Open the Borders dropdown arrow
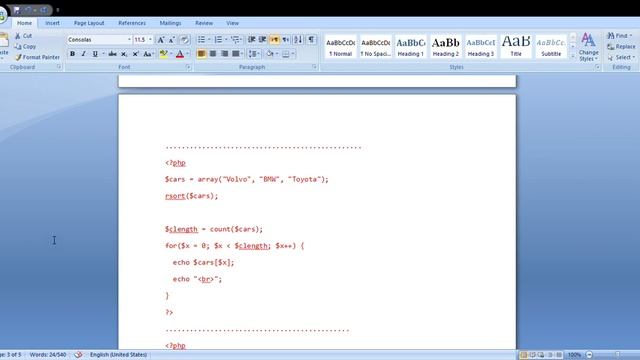 click(x=293, y=53)
